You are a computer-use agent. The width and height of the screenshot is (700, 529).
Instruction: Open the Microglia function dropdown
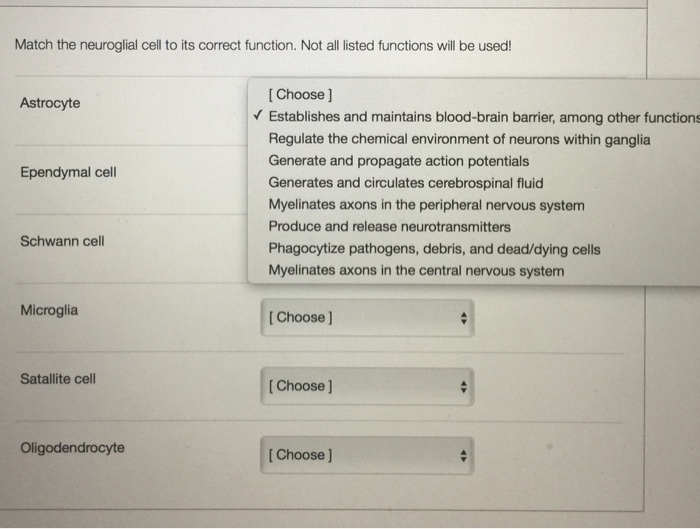pos(366,318)
